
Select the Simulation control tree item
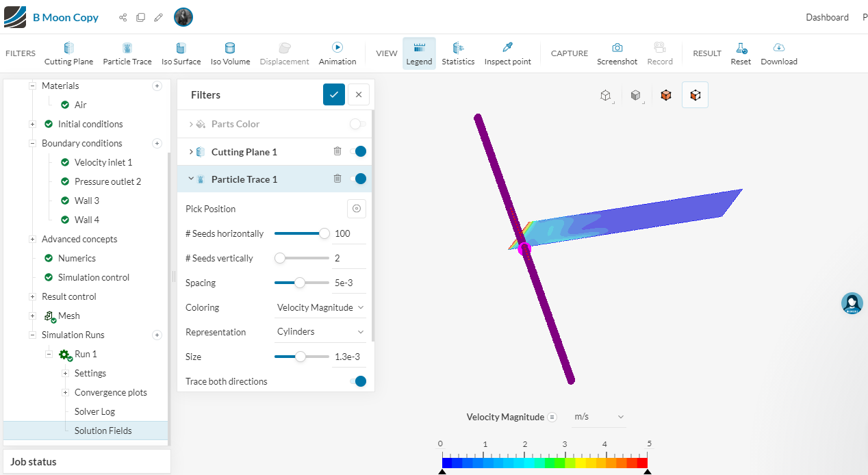tap(94, 277)
